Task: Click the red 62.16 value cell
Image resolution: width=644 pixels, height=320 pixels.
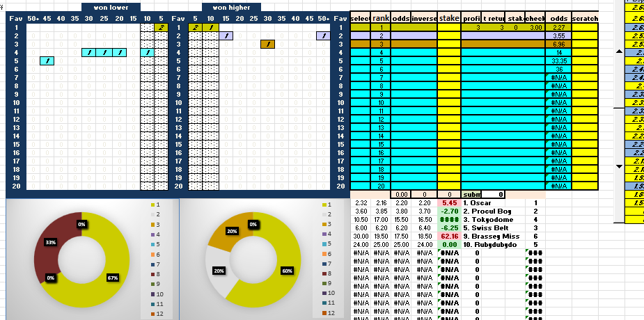Action: (449, 237)
